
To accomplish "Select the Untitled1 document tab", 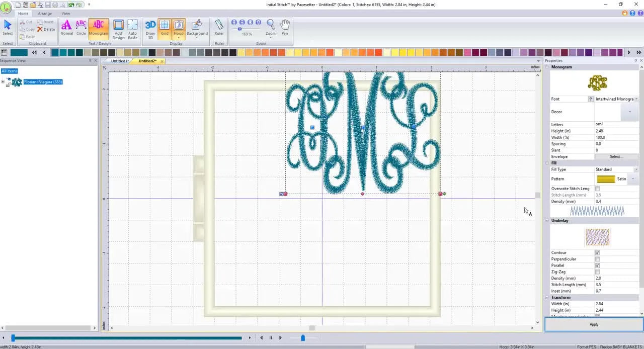I will [x=119, y=61].
